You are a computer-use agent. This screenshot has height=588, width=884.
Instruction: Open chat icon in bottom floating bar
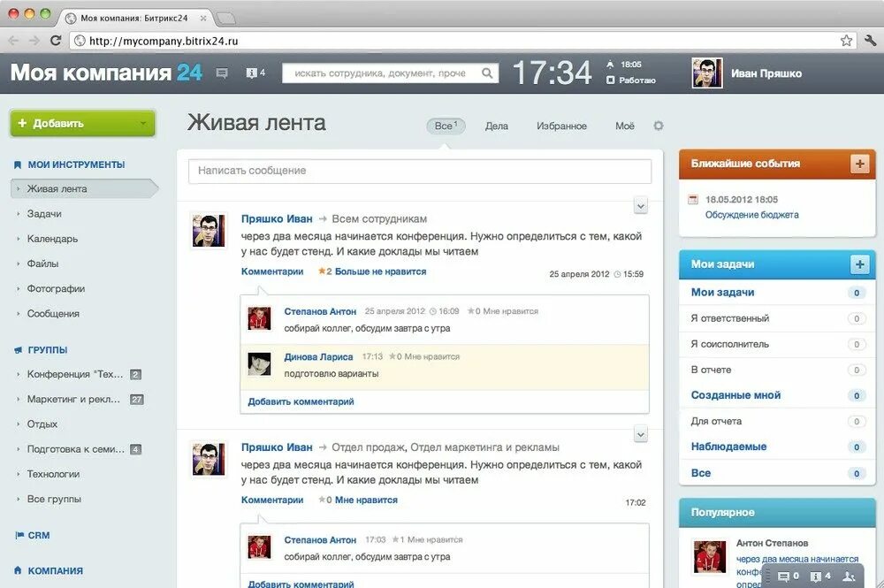pos(789,577)
